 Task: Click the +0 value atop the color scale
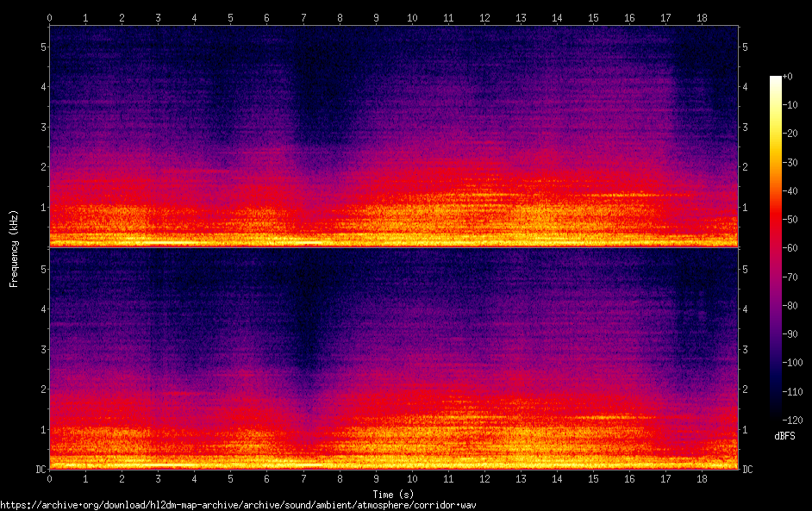point(789,77)
